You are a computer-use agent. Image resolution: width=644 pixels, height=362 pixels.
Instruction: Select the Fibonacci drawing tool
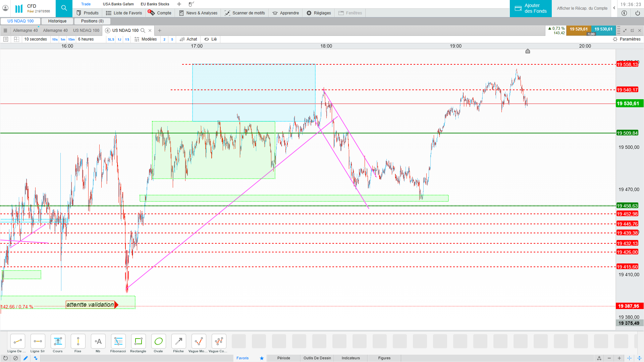coord(118,342)
